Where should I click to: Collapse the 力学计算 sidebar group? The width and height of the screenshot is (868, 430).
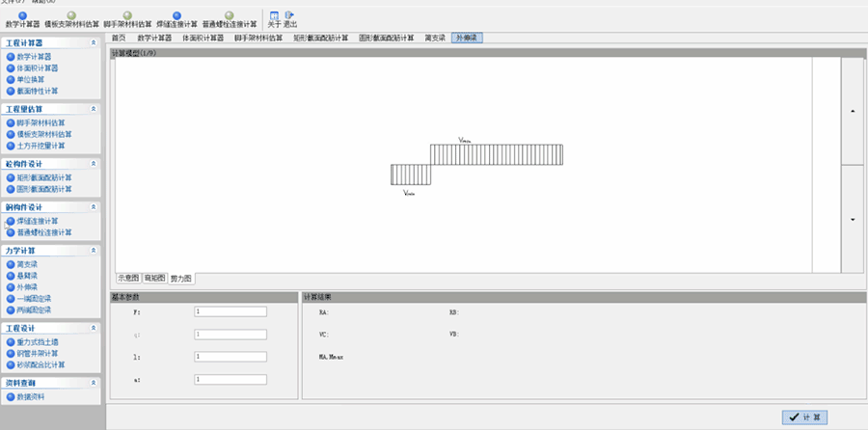coord(94,251)
